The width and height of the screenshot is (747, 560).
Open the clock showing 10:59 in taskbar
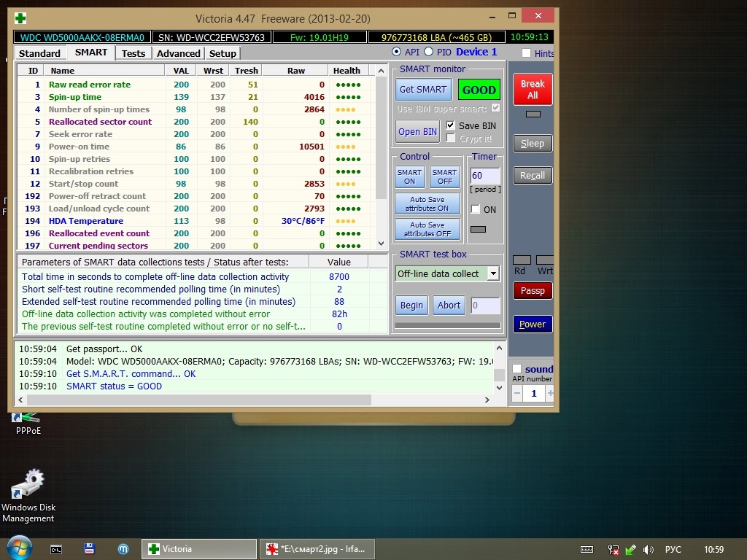tap(713, 550)
